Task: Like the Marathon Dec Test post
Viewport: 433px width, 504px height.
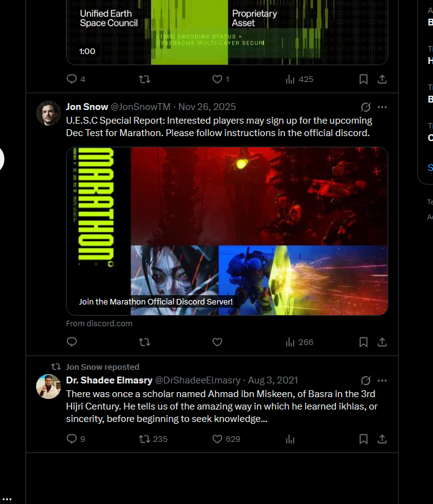Action: click(218, 342)
